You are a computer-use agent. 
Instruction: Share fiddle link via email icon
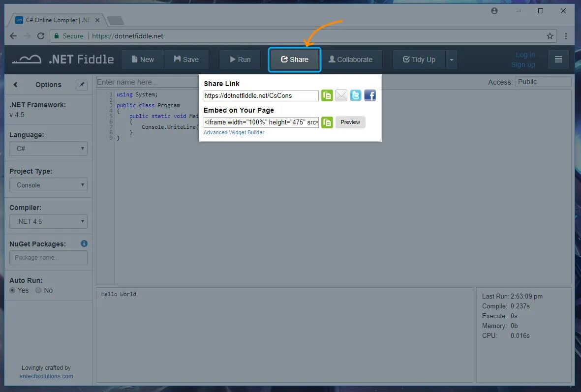pyautogui.click(x=341, y=95)
